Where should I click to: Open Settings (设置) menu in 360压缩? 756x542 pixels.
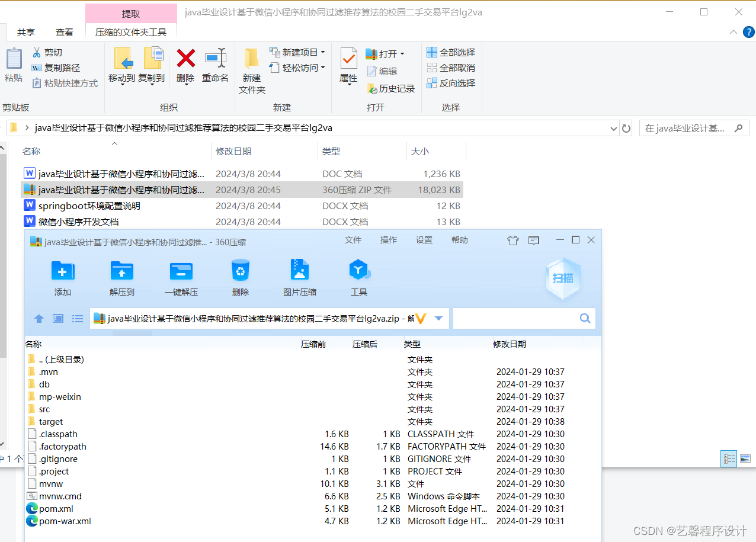coord(424,240)
